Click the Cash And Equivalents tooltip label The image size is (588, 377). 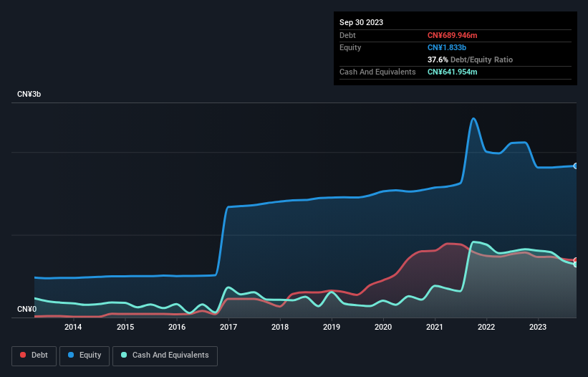(377, 72)
